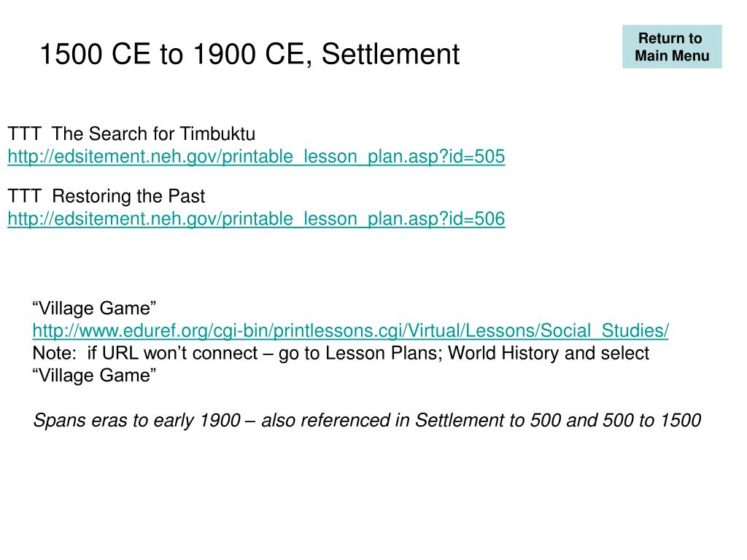Click the italic "Spans eras to early 1900" text
The width and height of the screenshot is (747, 560).
click(136, 421)
